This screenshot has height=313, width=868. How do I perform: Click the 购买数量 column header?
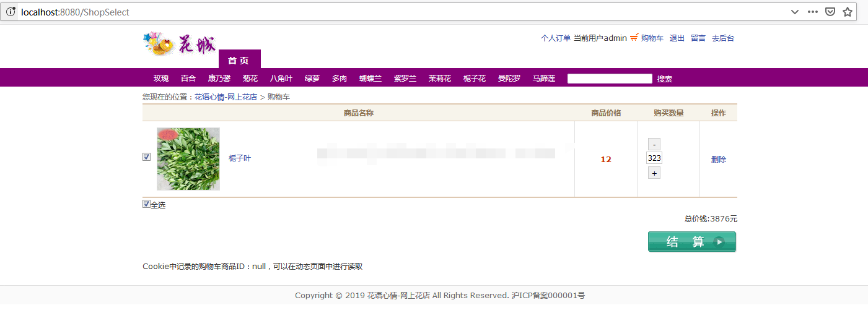pos(669,113)
